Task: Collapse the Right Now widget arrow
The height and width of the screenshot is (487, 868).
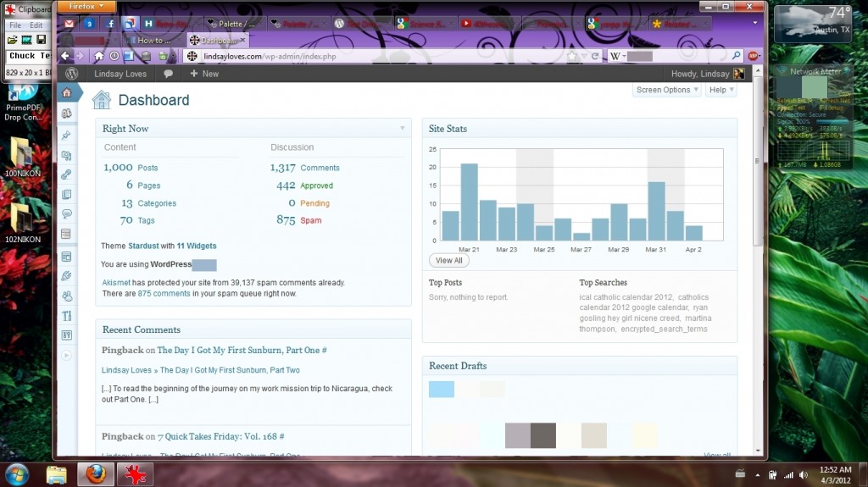Action: [x=403, y=129]
